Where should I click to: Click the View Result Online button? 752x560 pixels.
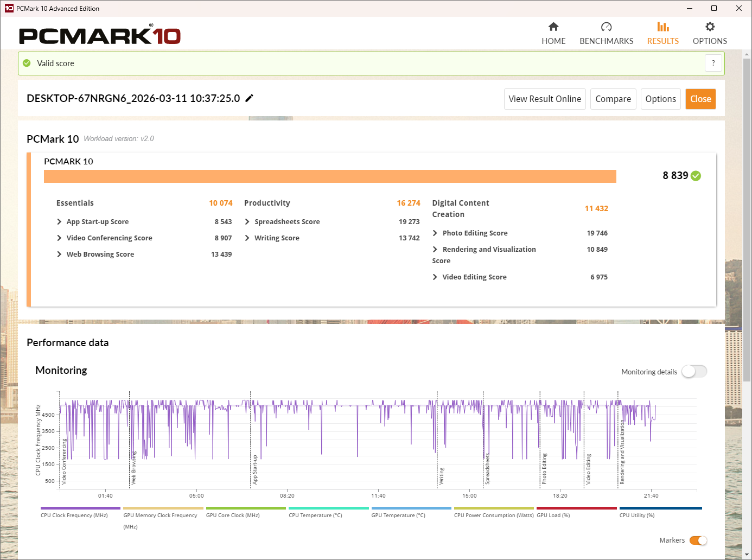point(545,99)
